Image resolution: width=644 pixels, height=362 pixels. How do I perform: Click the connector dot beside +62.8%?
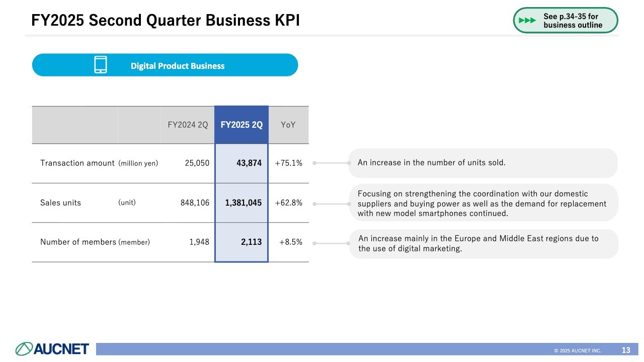[314, 204]
